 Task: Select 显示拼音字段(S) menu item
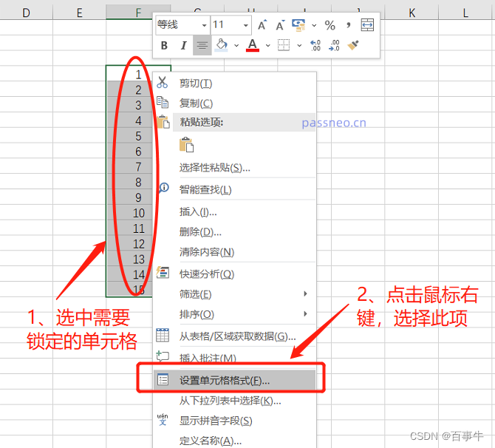click(x=234, y=421)
